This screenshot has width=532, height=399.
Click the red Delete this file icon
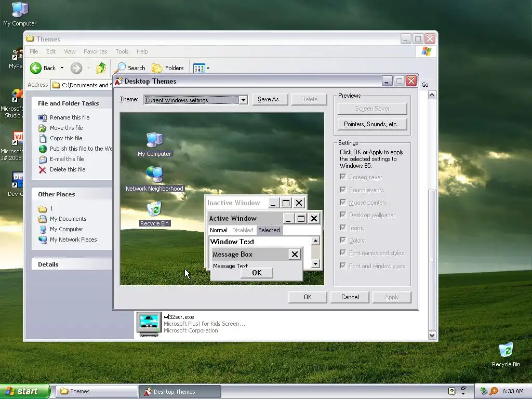[x=43, y=170]
